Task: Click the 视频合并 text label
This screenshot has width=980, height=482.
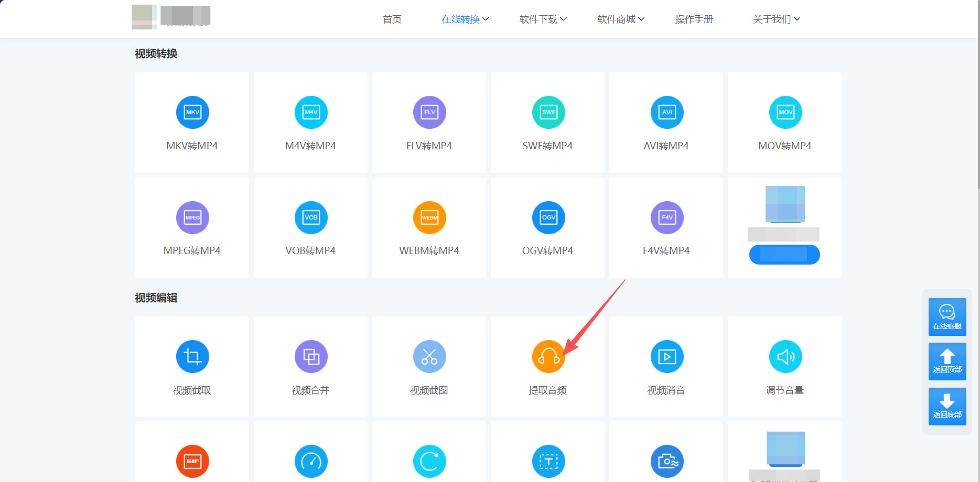Action: (x=310, y=390)
